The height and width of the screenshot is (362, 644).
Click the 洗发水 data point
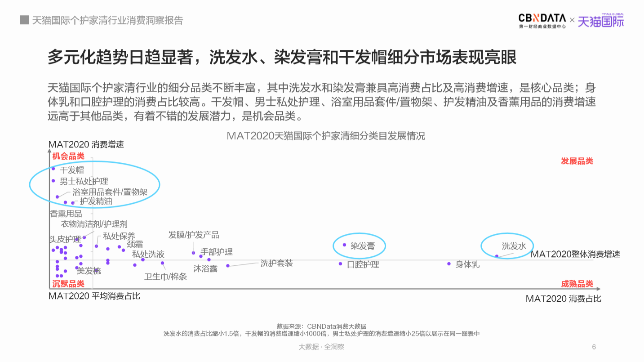(497, 256)
